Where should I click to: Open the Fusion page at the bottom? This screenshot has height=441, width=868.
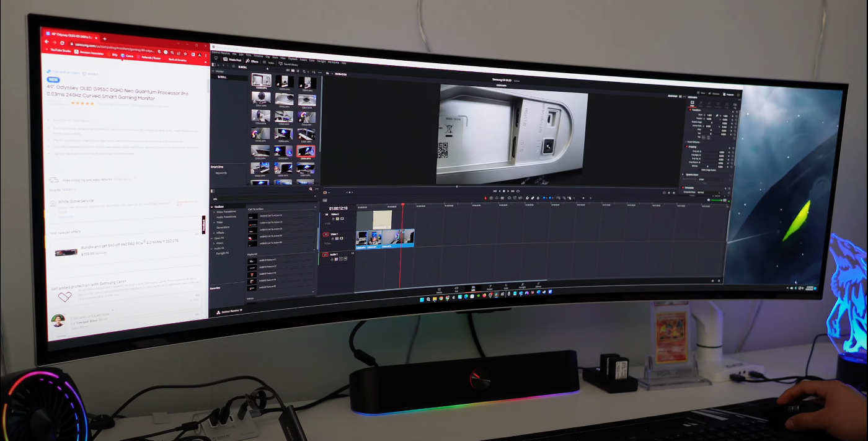point(489,288)
